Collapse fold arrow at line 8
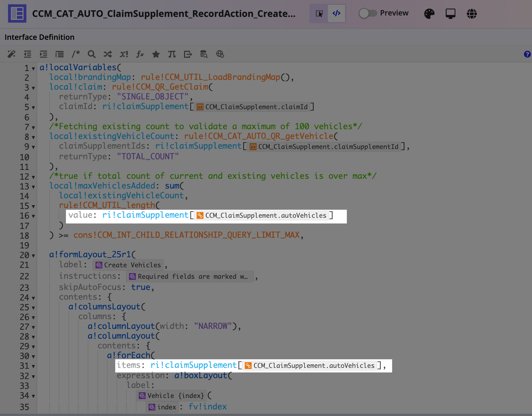This screenshot has width=532, height=416. pyautogui.click(x=34, y=138)
